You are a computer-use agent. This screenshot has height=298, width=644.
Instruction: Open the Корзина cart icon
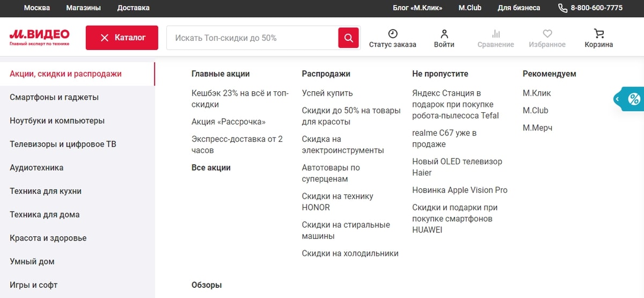click(x=599, y=33)
